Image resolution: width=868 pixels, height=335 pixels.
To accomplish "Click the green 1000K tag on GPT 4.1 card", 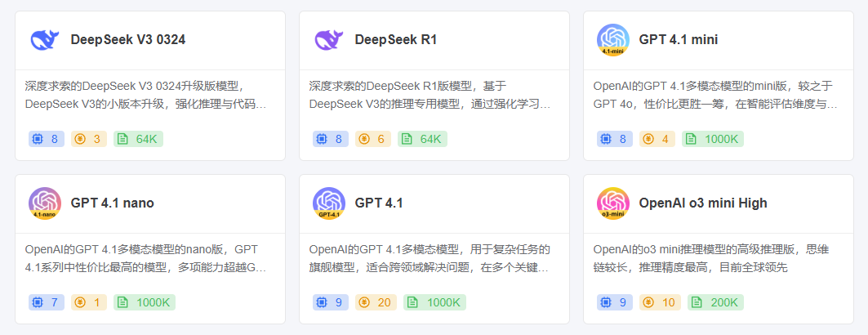I will click(x=434, y=302).
